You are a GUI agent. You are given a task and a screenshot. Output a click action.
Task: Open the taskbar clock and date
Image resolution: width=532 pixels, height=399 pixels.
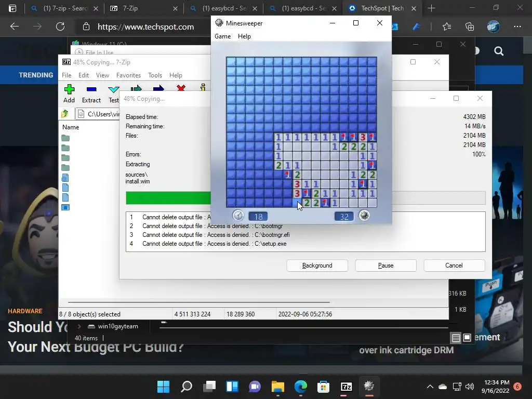495,387
